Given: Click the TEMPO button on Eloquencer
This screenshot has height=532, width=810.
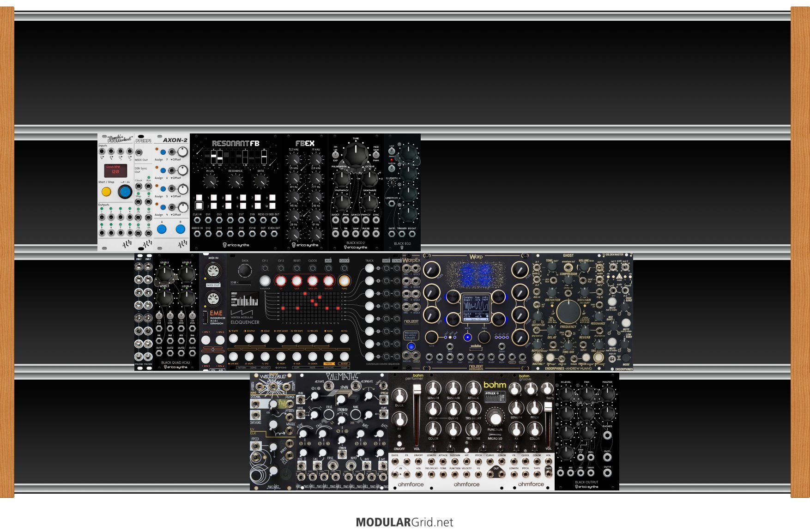Looking at the screenshot, I should point(234,339).
